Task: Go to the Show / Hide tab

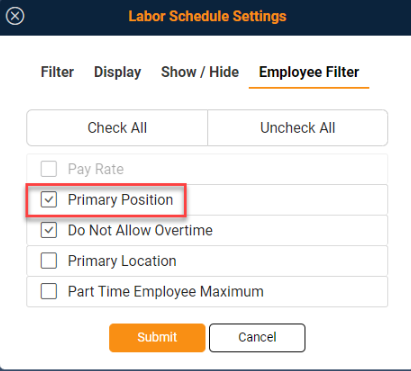Action: point(200,72)
